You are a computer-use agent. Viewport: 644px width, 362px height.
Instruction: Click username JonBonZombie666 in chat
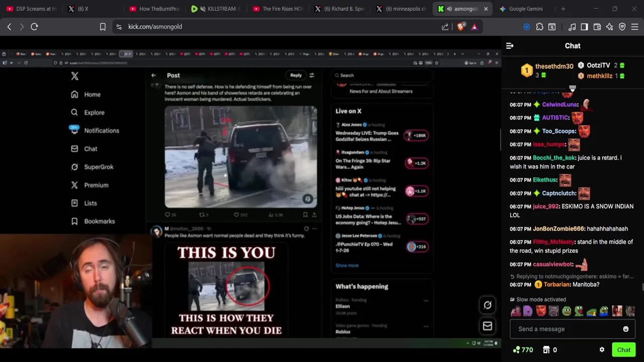coord(558,229)
